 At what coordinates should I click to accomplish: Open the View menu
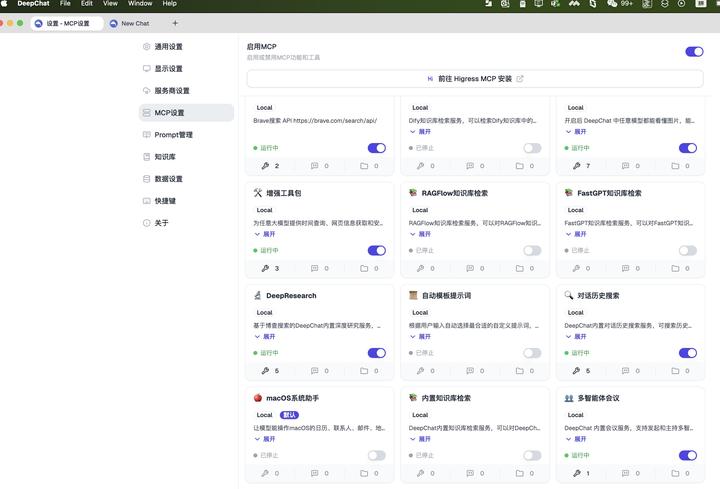click(x=110, y=3)
